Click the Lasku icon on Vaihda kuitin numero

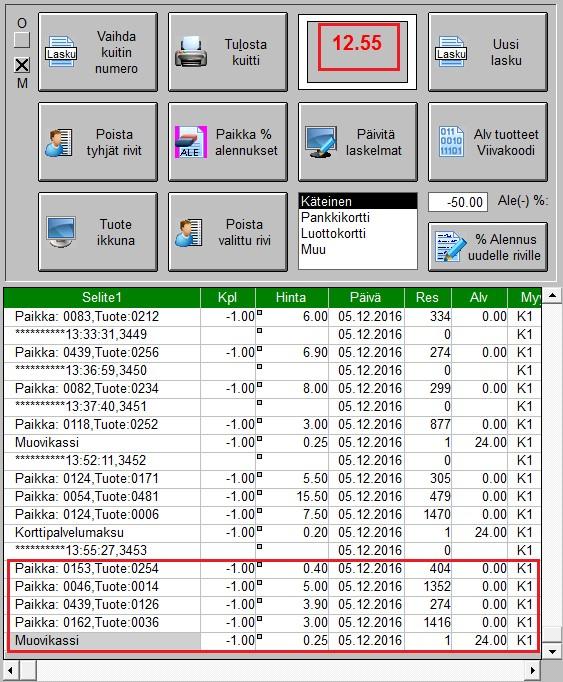61,52
